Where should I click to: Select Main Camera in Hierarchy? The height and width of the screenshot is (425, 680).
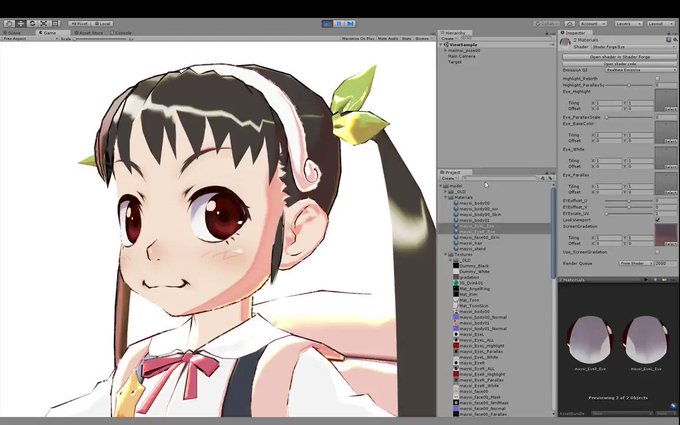click(461, 56)
